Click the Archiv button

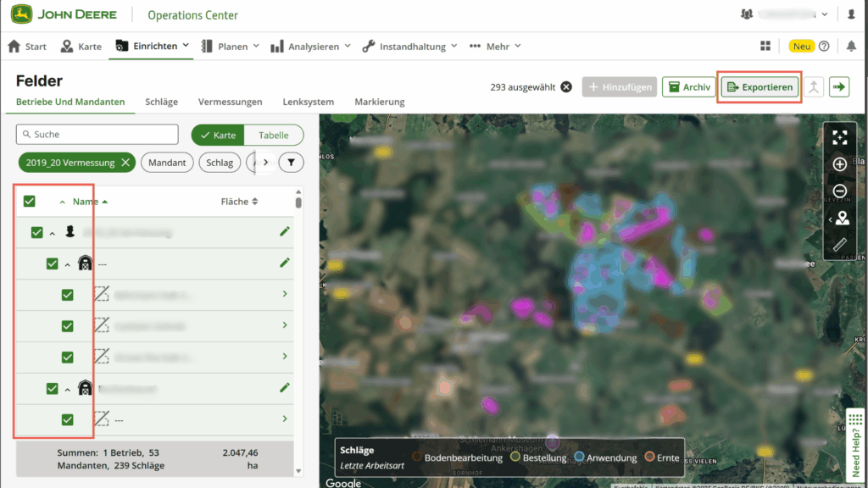pyautogui.click(x=688, y=86)
